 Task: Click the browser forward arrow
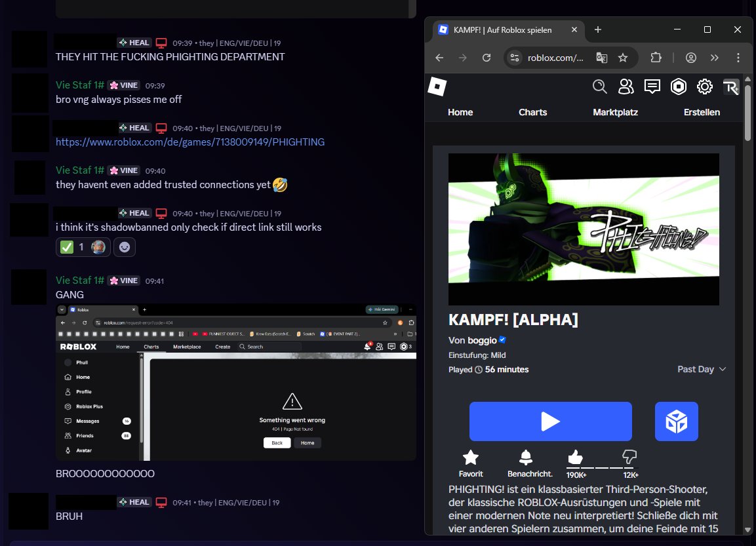[x=463, y=58]
